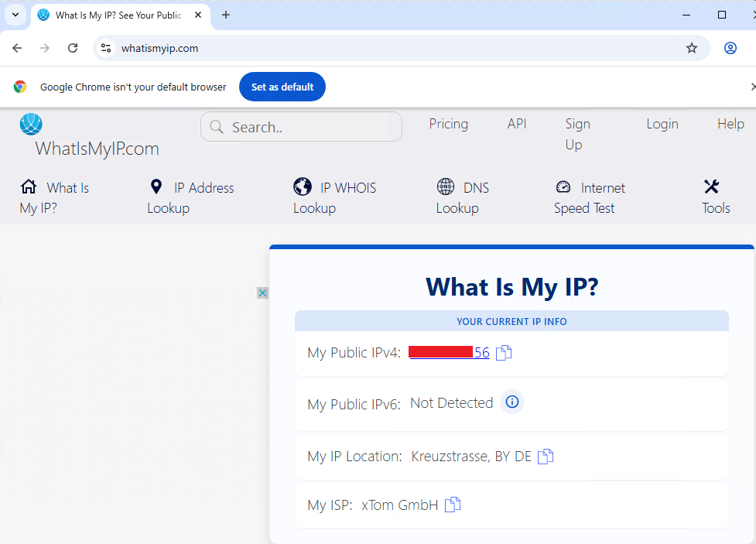Open the Login page
The width and height of the screenshot is (756, 544).
coord(662,124)
